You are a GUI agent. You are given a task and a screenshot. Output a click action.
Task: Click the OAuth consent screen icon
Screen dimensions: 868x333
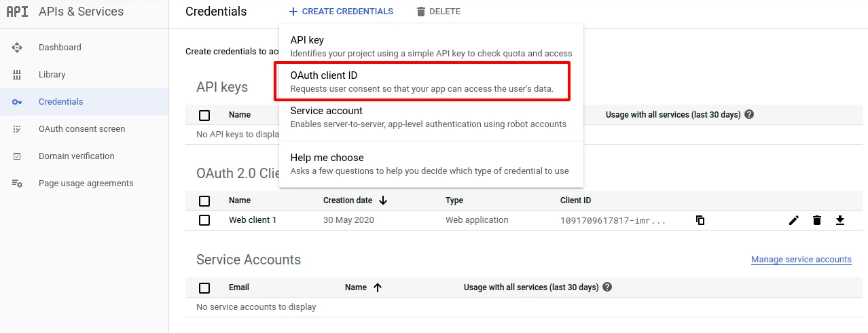[x=17, y=129]
